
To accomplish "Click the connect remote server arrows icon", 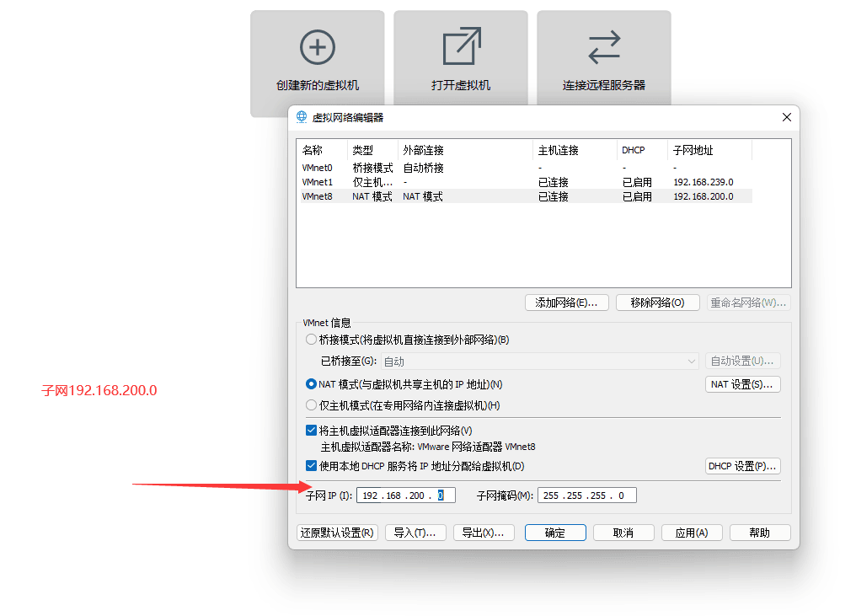I will point(604,47).
